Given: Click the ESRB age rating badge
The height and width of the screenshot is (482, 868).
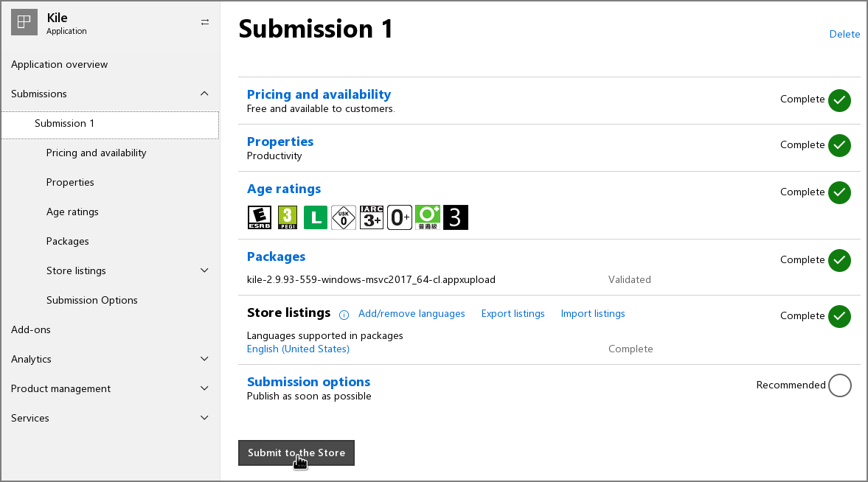Looking at the screenshot, I should 259,217.
